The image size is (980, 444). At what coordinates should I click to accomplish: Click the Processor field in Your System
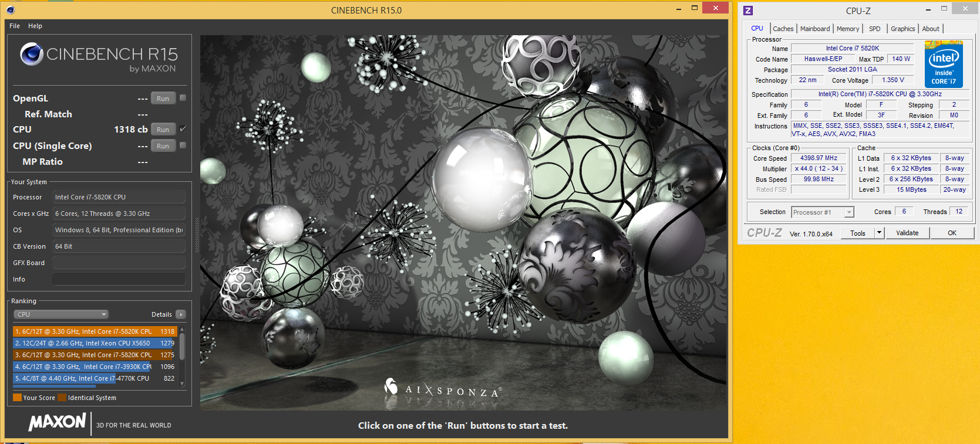pyautogui.click(x=119, y=197)
